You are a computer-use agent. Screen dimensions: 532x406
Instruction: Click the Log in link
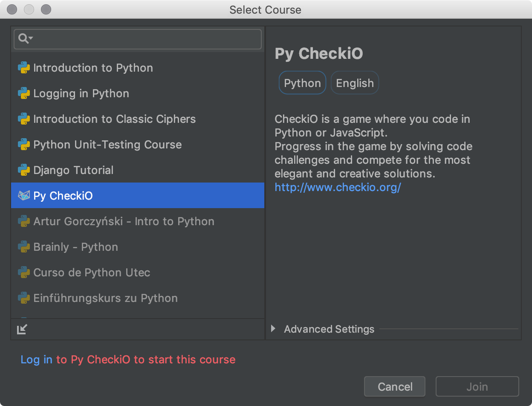click(37, 360)
